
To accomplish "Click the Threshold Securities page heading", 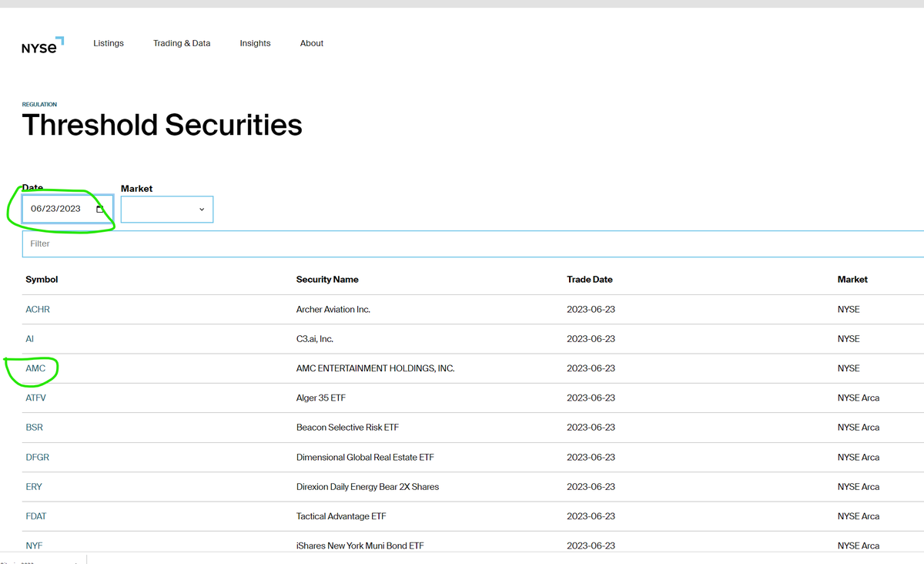I will click(x=162, y=125).
